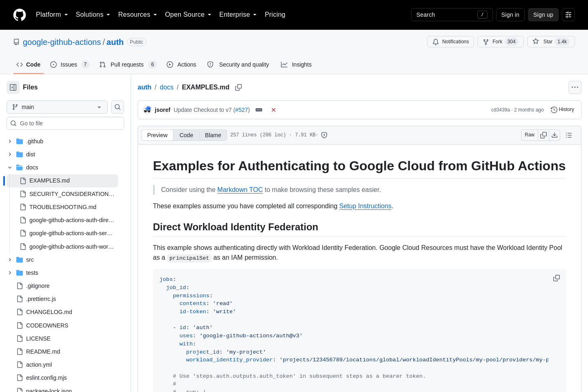Switch to the Issues tab
This screenshot has height=392, width=588.
pos(69,65)
